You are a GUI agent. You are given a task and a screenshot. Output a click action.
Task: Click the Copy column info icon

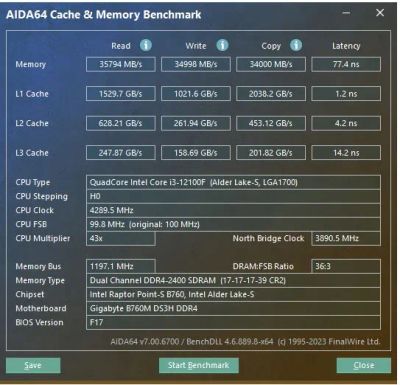(296, 45)
